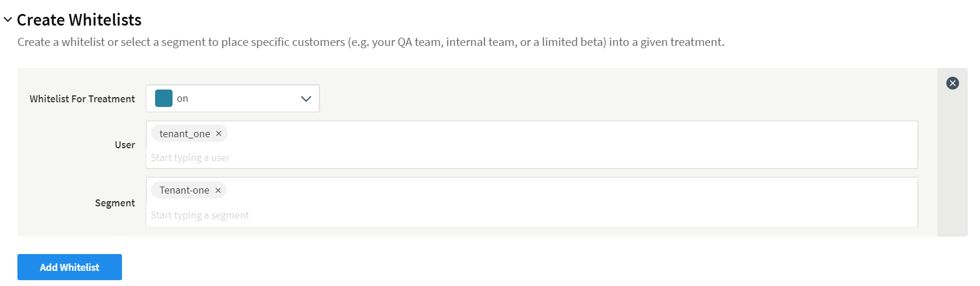980x286 pixels.
Task: Remove the tenant_one user chip
Action: 219,134
